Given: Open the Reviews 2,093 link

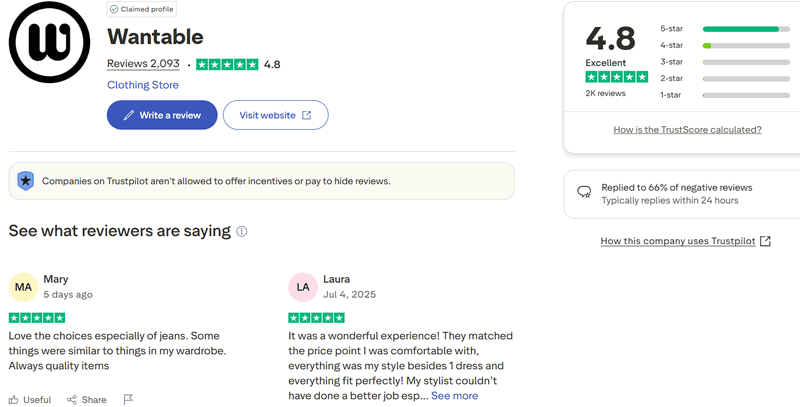Looking at the screenshot, I should click(x=143, y=64).
